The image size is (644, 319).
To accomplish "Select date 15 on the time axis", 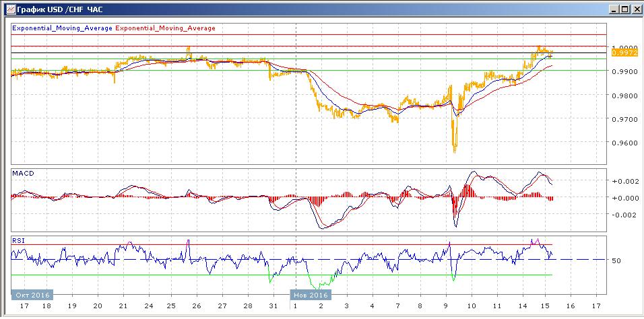I will pyautogui.click(x=545, y=306).
